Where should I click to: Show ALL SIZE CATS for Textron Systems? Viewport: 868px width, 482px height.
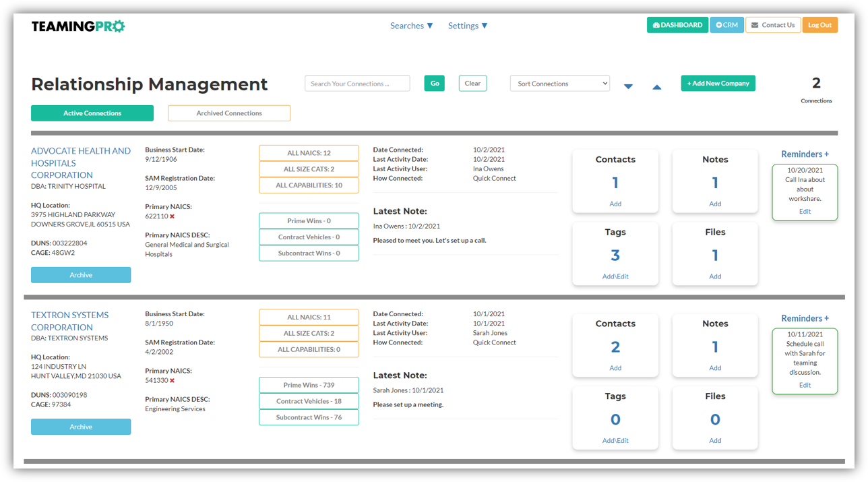pyautogui.click(x=309, y=334)
